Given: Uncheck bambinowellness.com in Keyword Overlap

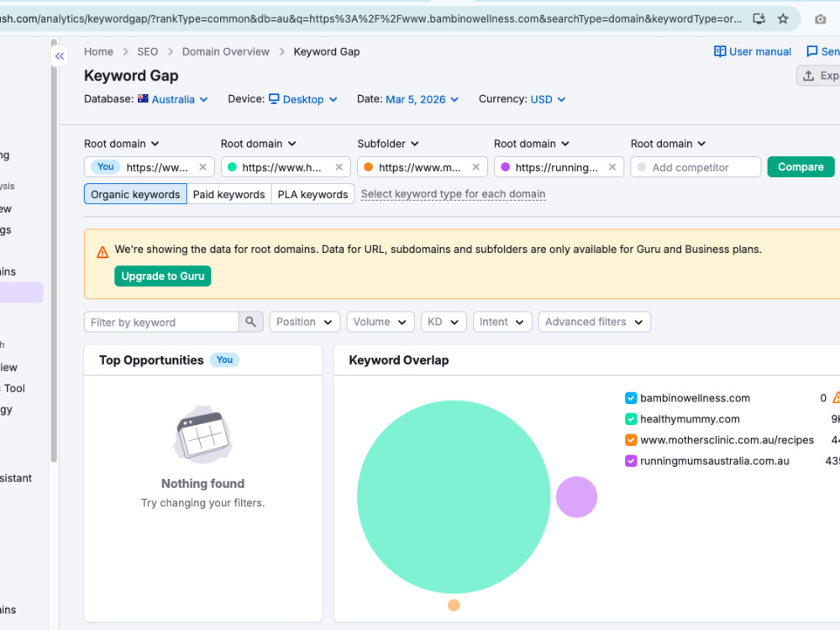Looking at the screenshot, I should tap(631, 398).
